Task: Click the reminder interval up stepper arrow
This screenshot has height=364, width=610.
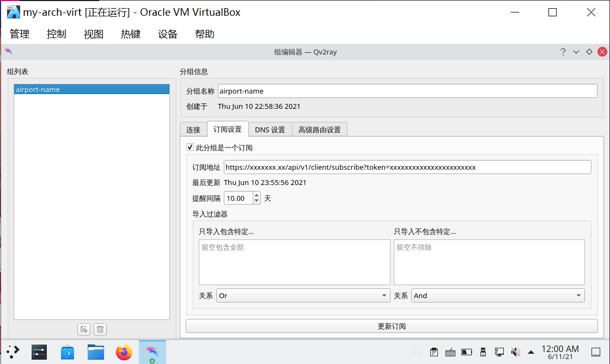Action: tap(256, 195)
